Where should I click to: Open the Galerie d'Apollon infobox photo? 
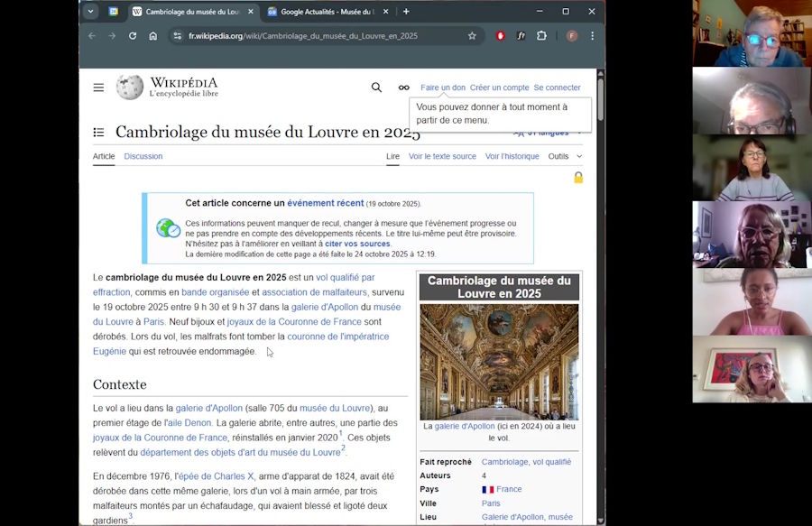[499, 361]
